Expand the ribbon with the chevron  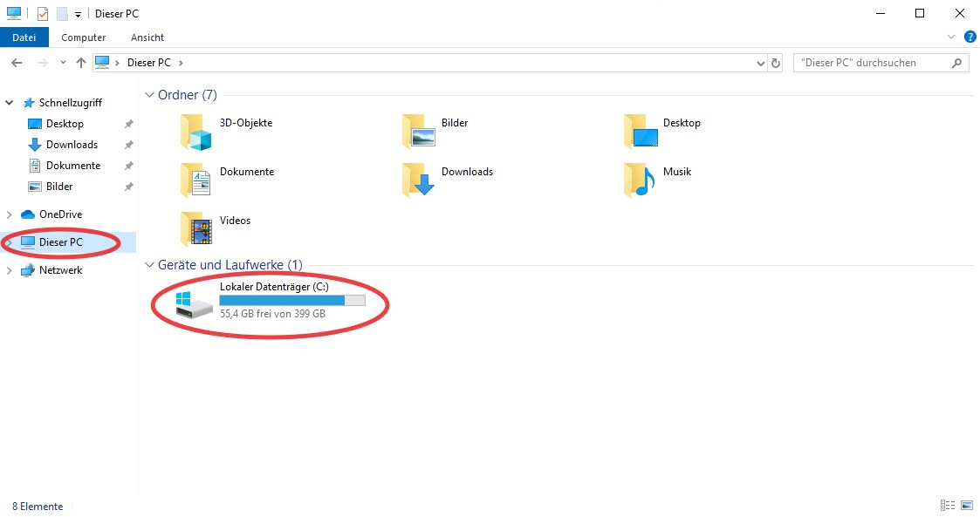click(951, 37)
